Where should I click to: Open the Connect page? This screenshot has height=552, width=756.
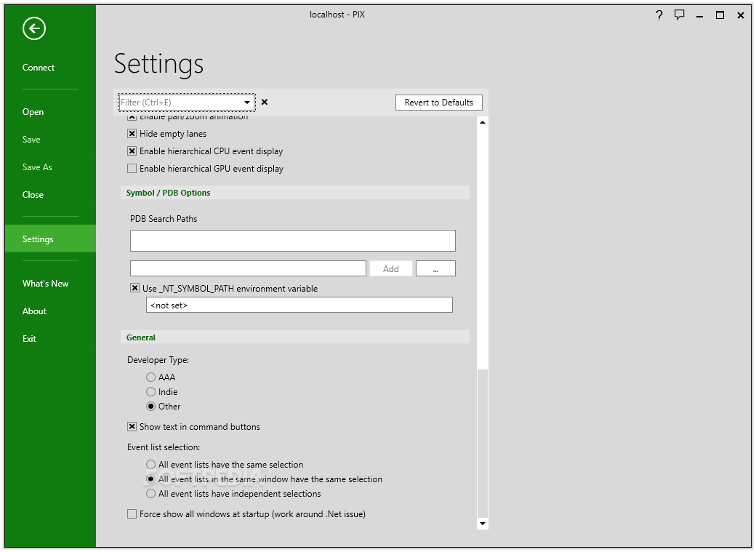coord(38,68)
